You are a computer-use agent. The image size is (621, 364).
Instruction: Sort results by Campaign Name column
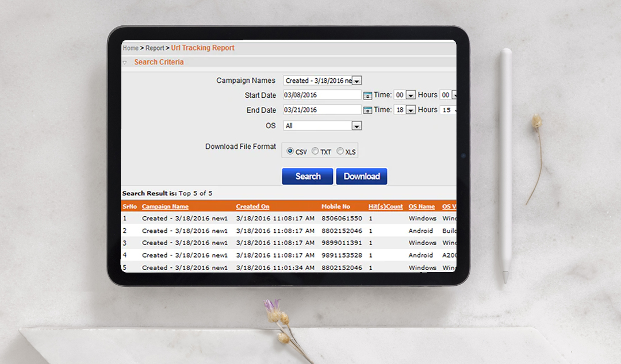(x=164, y=206)
